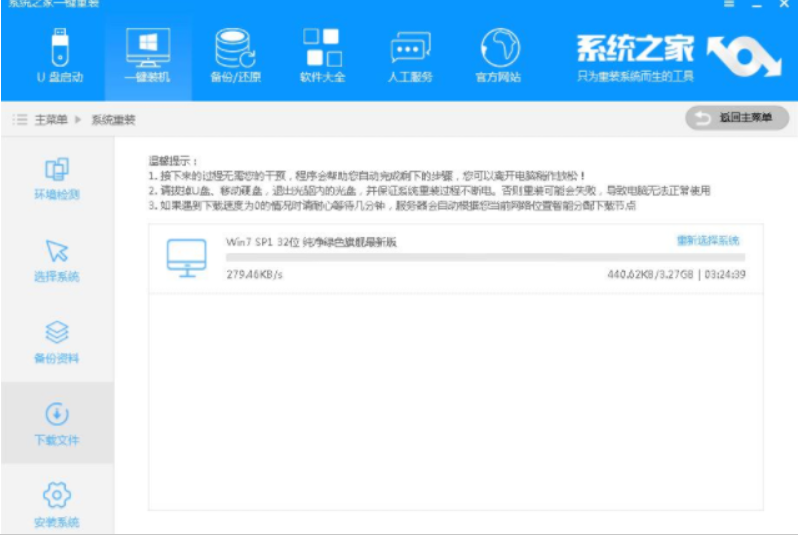Screen dimensions: 798x535
Task: Select the 下载文件 download file step
Action: pos(57,425)
